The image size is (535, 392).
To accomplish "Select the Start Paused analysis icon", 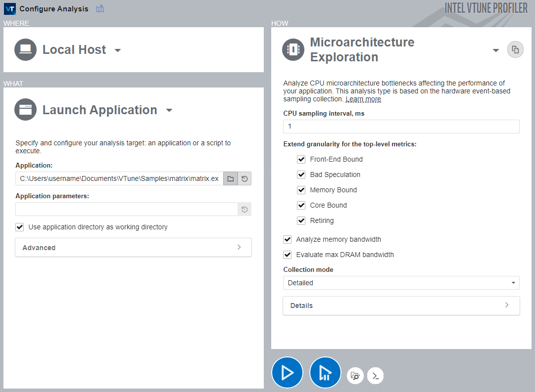I will point(325,372).
